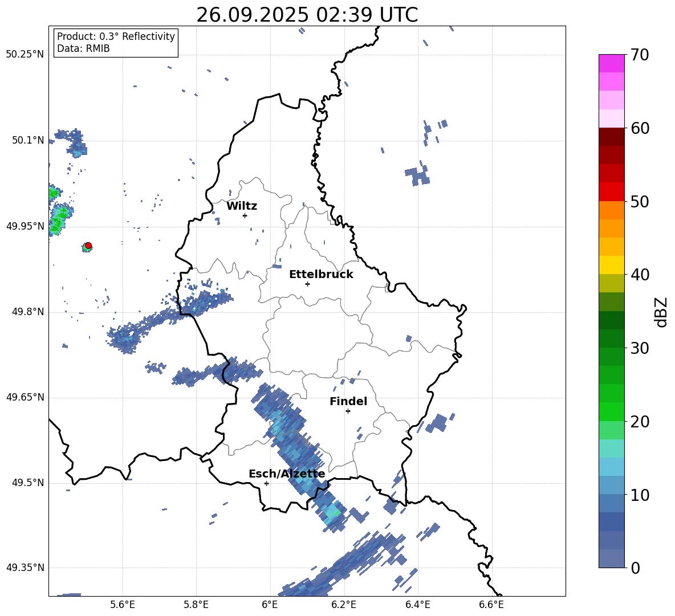Viewport: 675px width, 616px height.
Task: Click the 5.8°E longitude label
Action: pyautogui.click(x=196, y=605)
